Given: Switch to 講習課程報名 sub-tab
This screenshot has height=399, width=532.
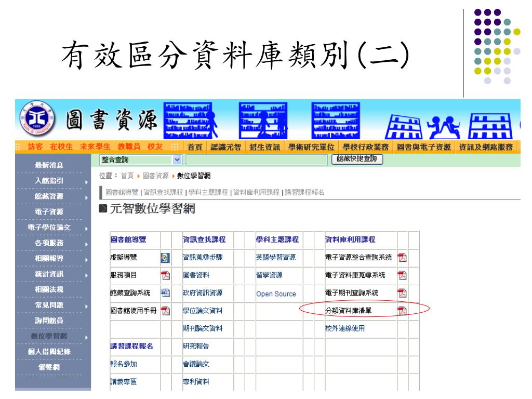Looking at the screenshot, I should pos(304,192).
